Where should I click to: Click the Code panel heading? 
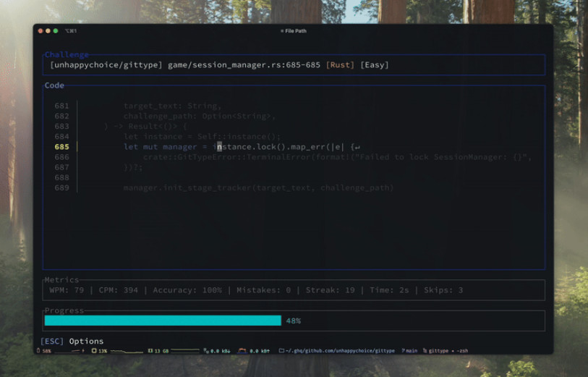click(x=54, y=85)
